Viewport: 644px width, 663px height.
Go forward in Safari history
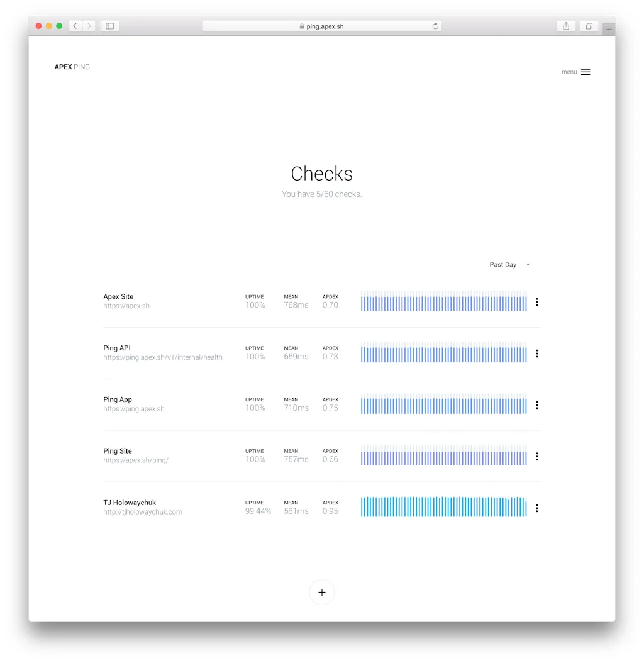(x=89, y=26)
